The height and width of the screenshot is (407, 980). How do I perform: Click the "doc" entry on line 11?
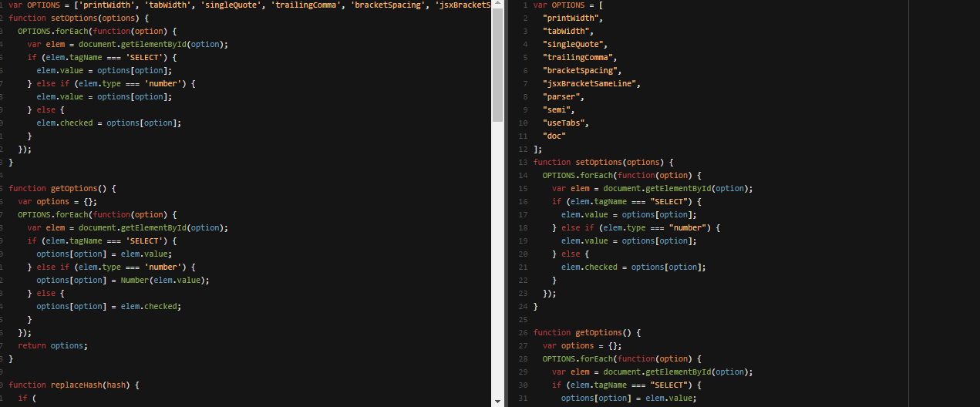coord(554,136)
